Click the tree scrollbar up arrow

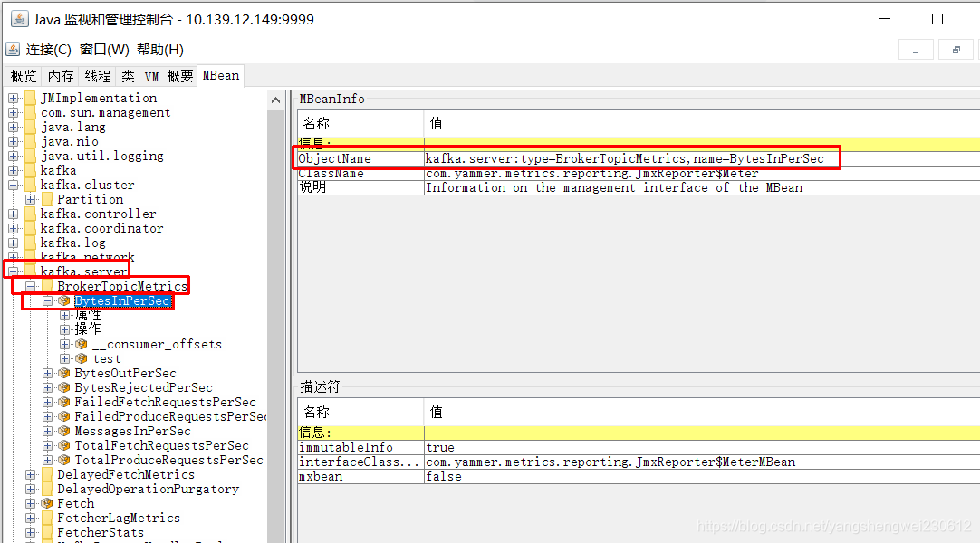[x=275, y=99]
